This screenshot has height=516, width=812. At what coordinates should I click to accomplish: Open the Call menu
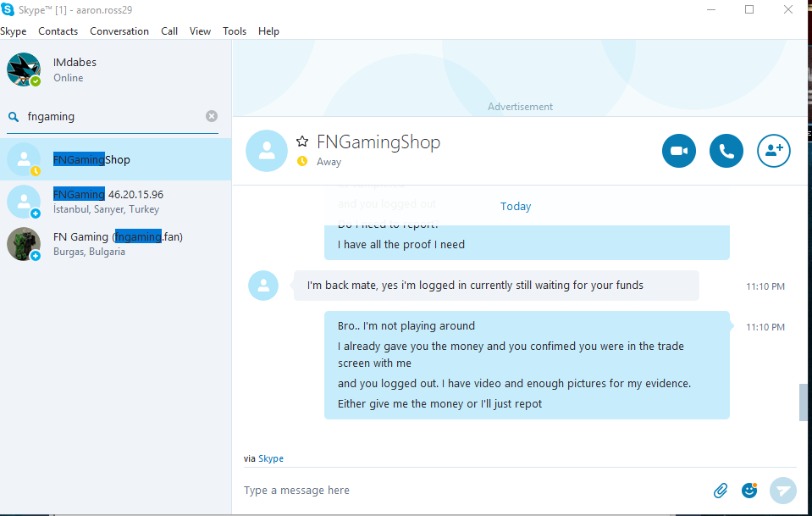169,31
